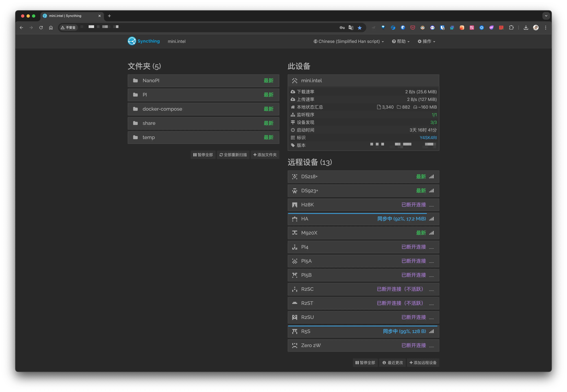Image resolution: width=567 pixels, height=392 pixels.
Task: Pause all remote devices
Action: (x=365, y=362)
